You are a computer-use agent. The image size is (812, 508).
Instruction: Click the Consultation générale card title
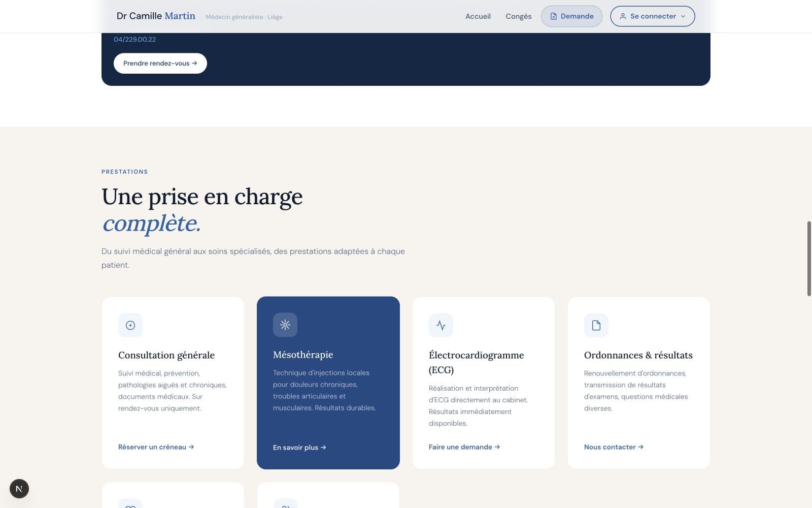[166, 355]
